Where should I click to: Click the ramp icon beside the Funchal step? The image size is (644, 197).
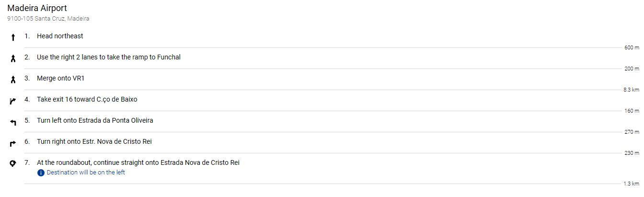[13, 58]
